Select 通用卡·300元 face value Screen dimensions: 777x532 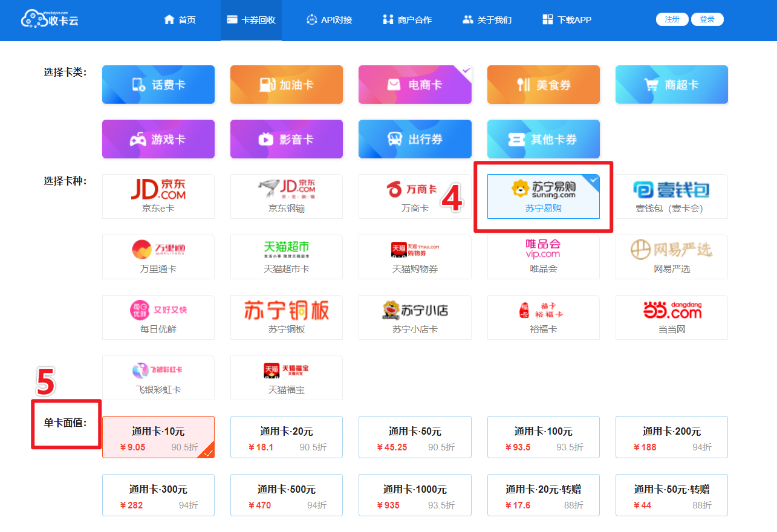click(x=158, y=495)
